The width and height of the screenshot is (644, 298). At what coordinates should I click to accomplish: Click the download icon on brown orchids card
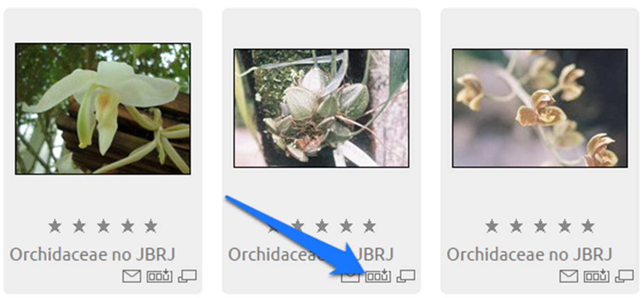click(x=596, y=276)
